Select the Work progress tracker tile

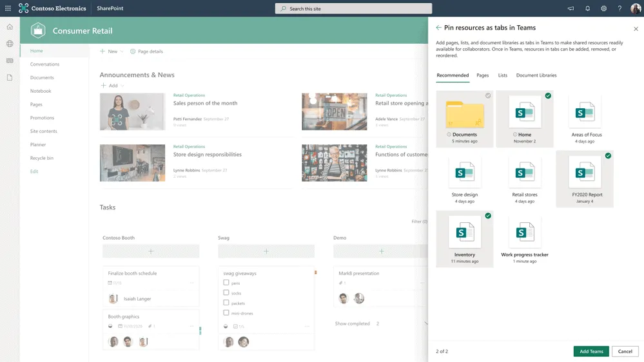tap(525, 238)
